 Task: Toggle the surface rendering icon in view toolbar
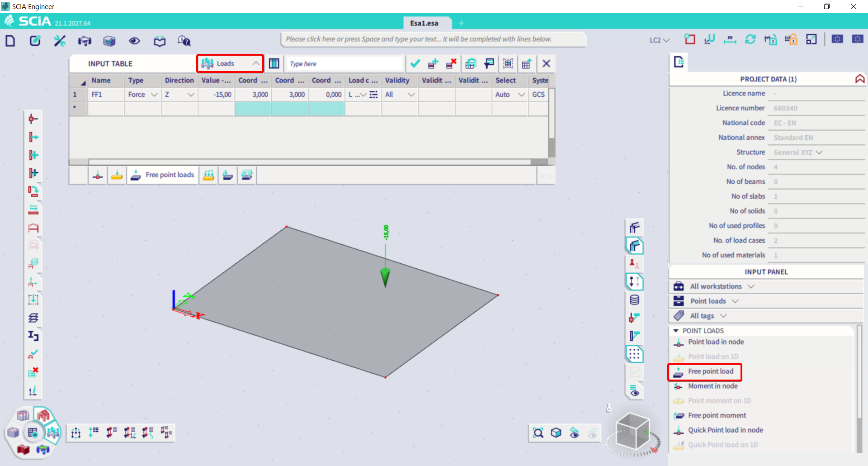[634, 246]
